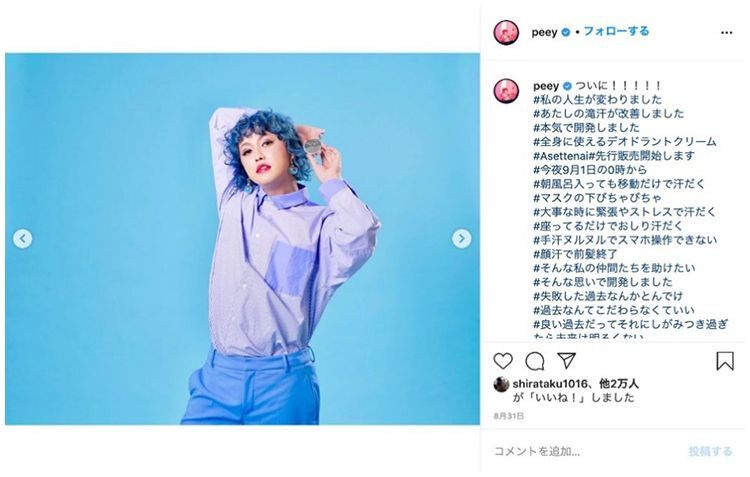This screenshot has height=477, width=750.
Task: Go to next photo with right arrow
Action: [x=462, y=238]
